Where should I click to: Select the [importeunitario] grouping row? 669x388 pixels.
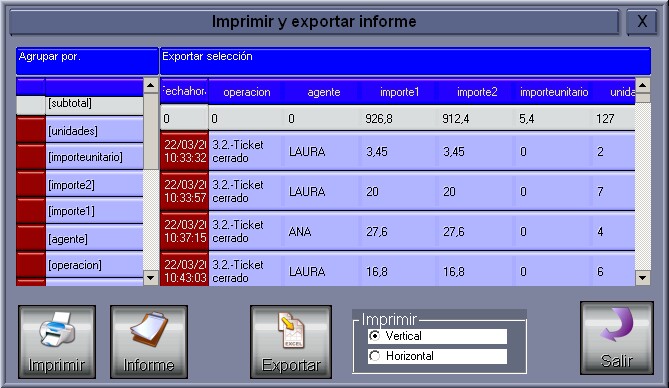[94, 157]
